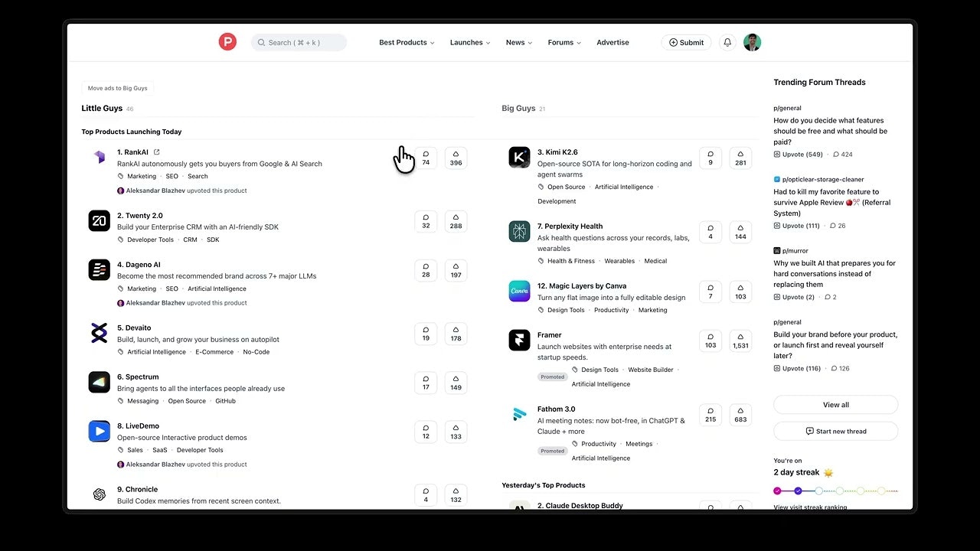The height and width of the screenshot is (551, 980).
Task: Open the Spectrum logo
Action: 100,382
